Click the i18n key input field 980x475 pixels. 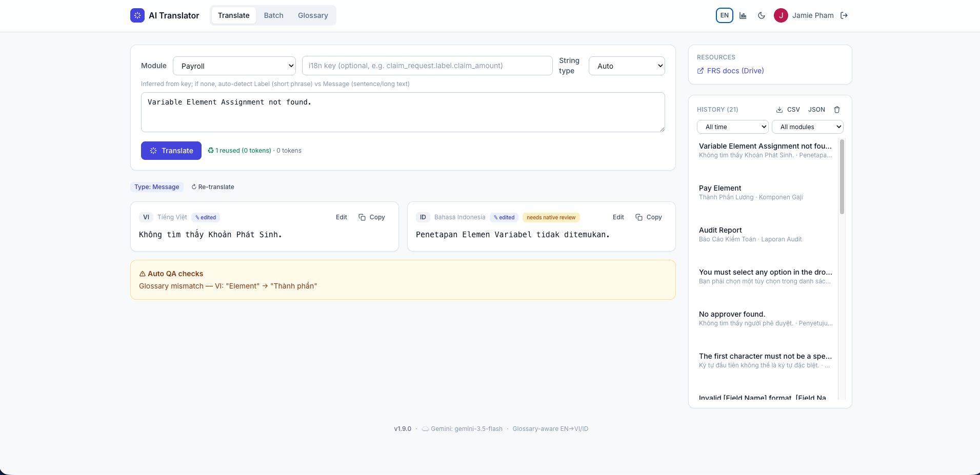point(427,66)
